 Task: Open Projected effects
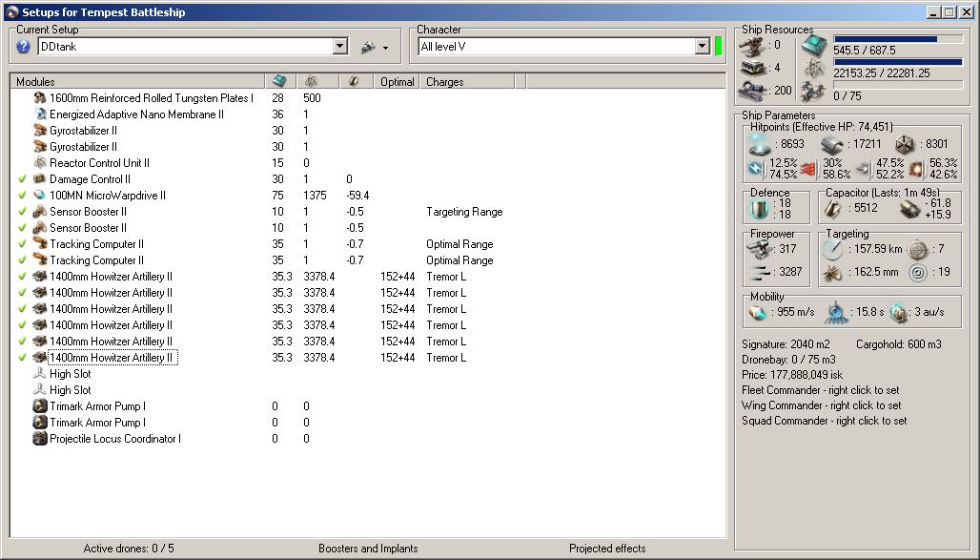607,549
